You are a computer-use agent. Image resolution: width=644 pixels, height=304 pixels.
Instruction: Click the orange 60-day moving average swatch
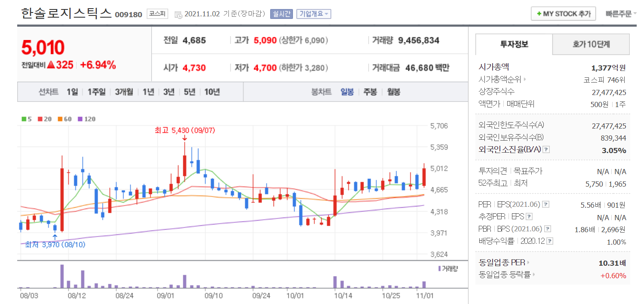point(60,119)
